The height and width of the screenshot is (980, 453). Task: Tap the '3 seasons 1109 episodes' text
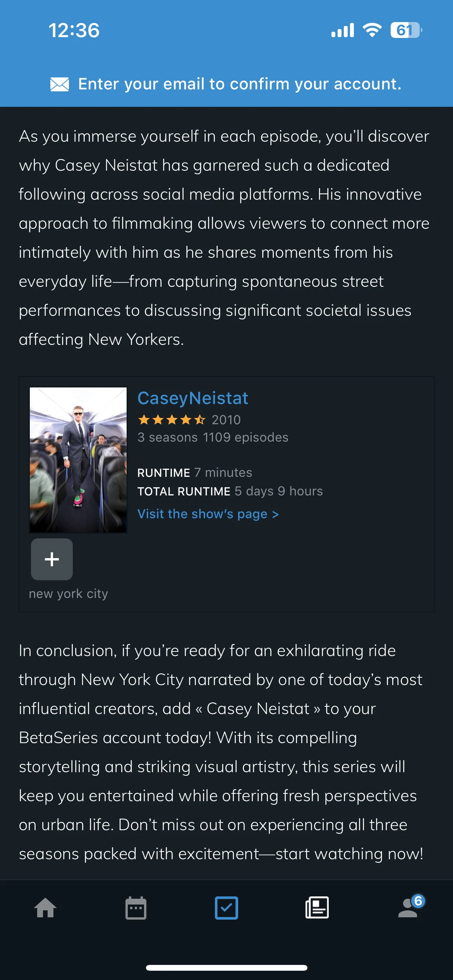coord(213,437)
